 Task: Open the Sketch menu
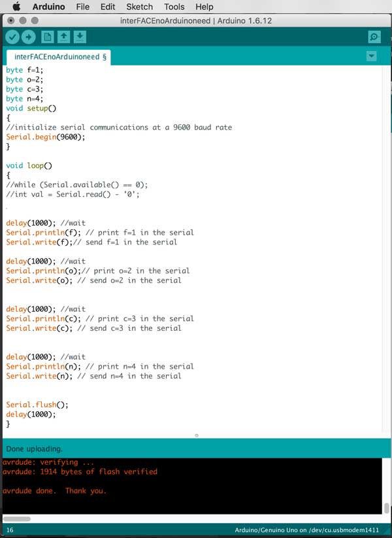139,7
